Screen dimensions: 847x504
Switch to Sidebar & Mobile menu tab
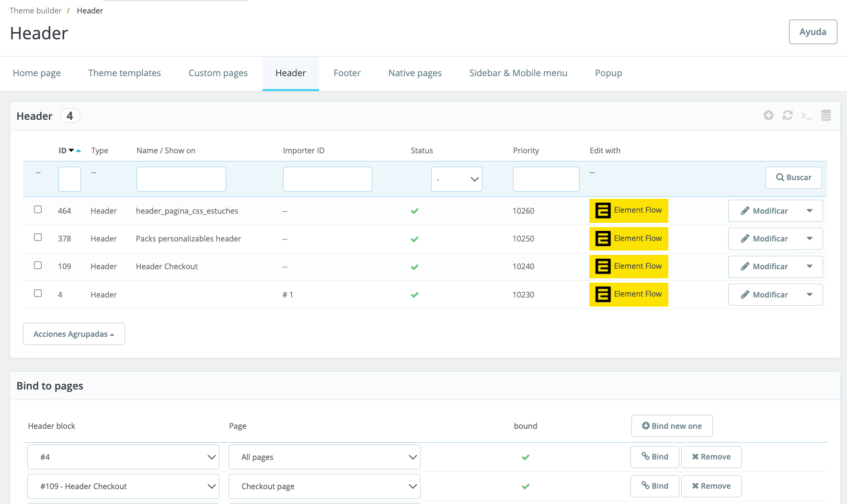pos(518,73)
